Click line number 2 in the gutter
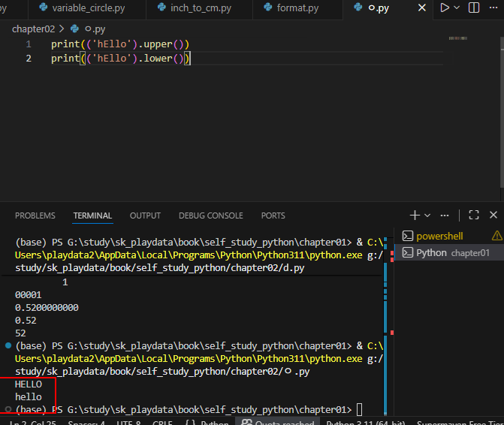The width and height of the screenshot is (504, 425). coord(29,59)
